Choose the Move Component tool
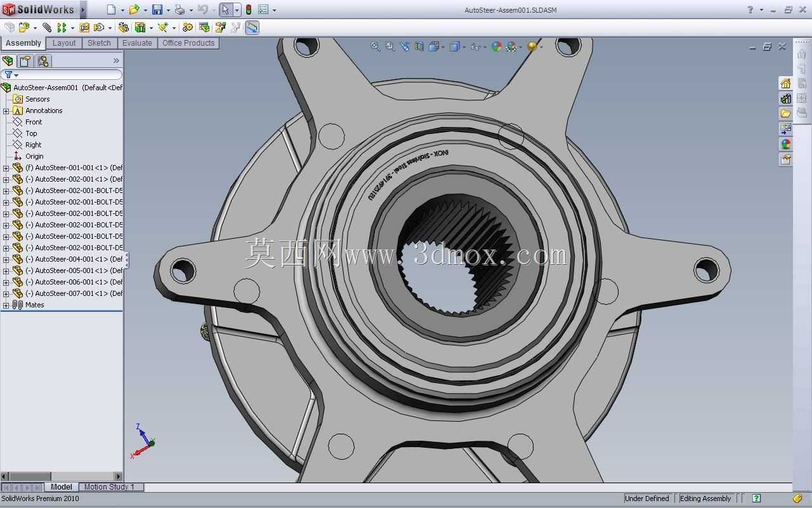Screen dimensions: 812x508 click(99, 27)
